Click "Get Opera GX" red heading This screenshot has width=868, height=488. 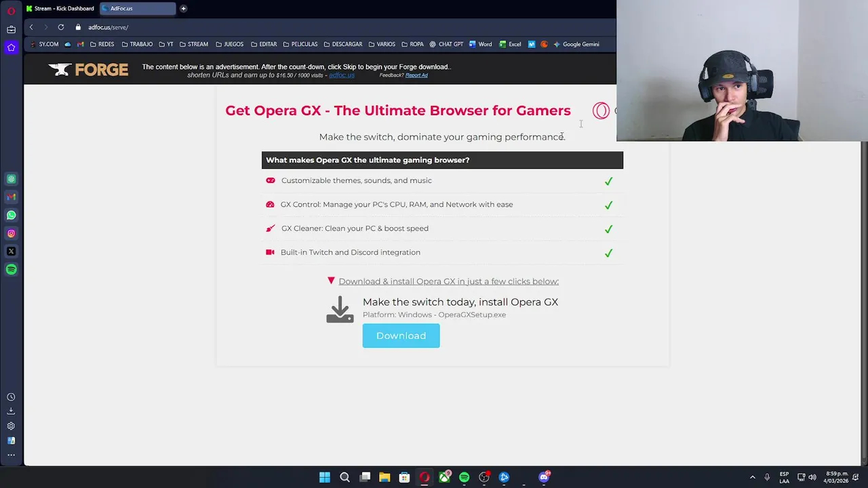click(x=398, y=110)
